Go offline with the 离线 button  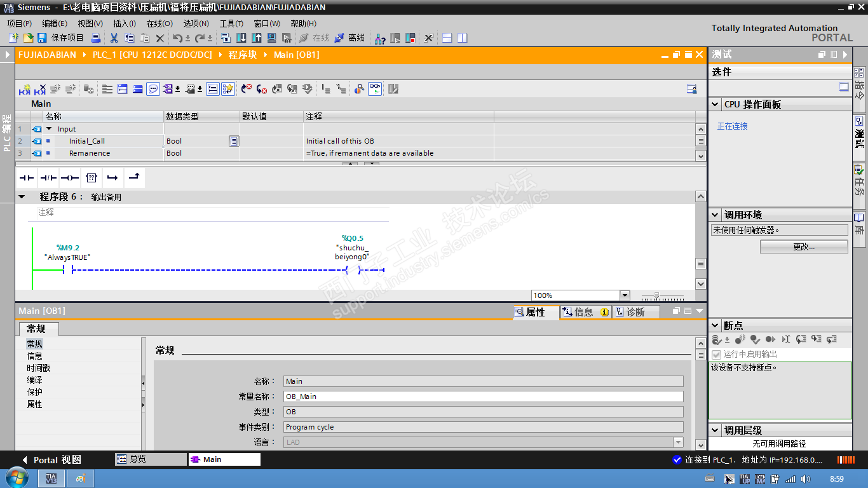click(350, 38)
